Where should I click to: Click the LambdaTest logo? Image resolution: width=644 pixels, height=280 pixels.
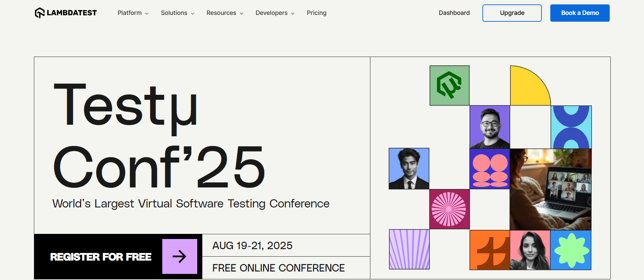click(66, 13)
